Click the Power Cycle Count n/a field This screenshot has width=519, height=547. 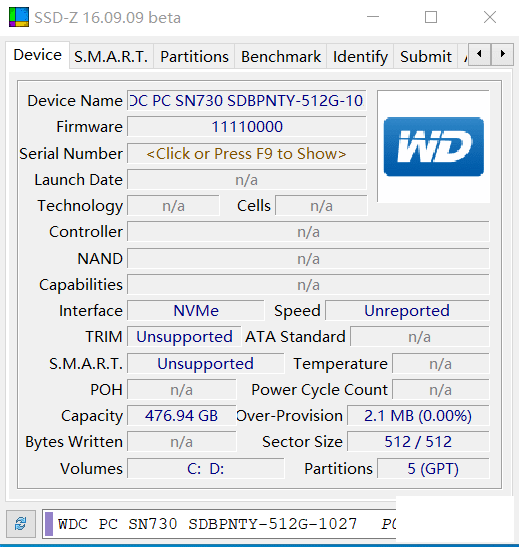pos(441,390)
